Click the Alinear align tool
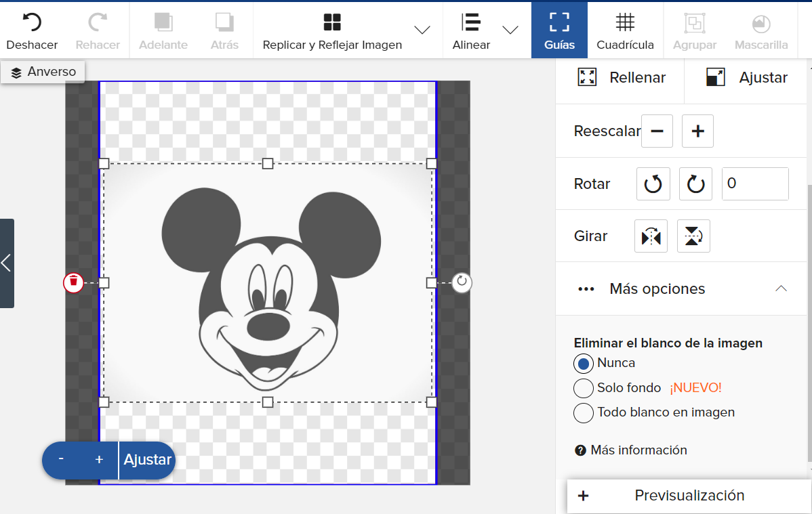812x514 pixels. [471, 30]
